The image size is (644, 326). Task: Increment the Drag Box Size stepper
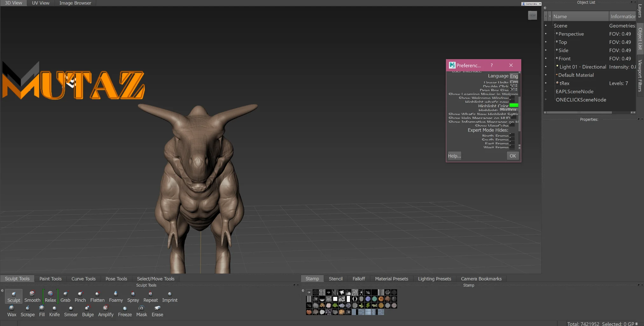pyautogui.click(x=516, y=89)
